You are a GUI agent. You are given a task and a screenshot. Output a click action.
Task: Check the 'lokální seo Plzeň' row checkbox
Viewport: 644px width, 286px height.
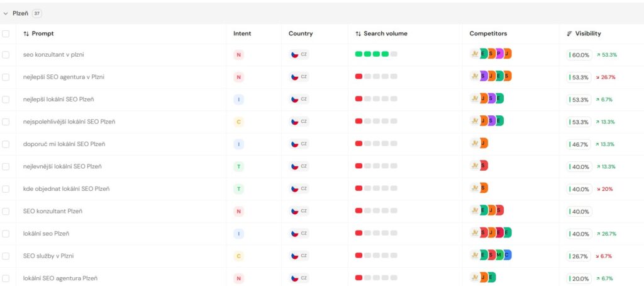(x=6, y=234)
